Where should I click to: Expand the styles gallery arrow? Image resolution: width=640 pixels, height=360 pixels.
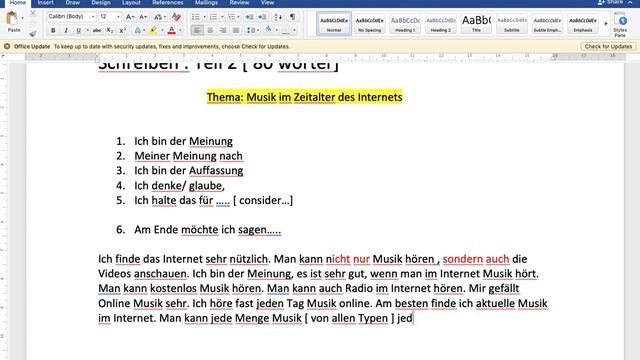click(606, 24)
